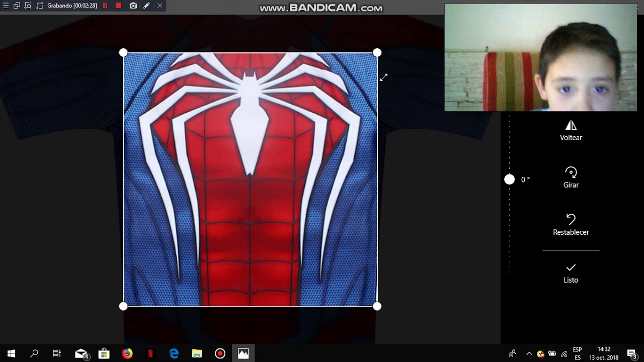Open File Explorer from taskbar
Image resolution: width=644 pixels, height=362 pixels.
pyautogui.click(x=197, y=353)
